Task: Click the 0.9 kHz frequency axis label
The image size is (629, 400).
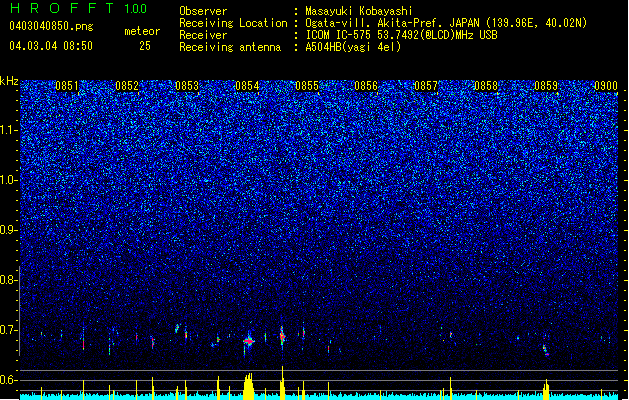Action: click(8, 230)
